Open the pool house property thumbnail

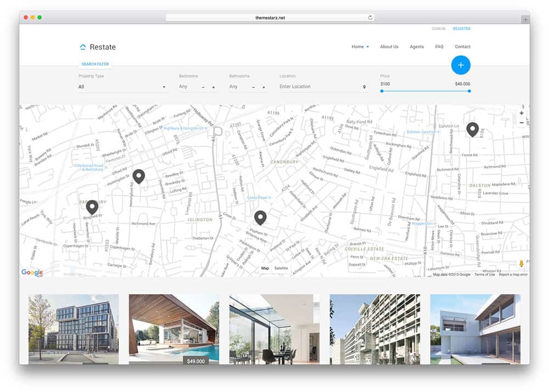tap(174, 329)
